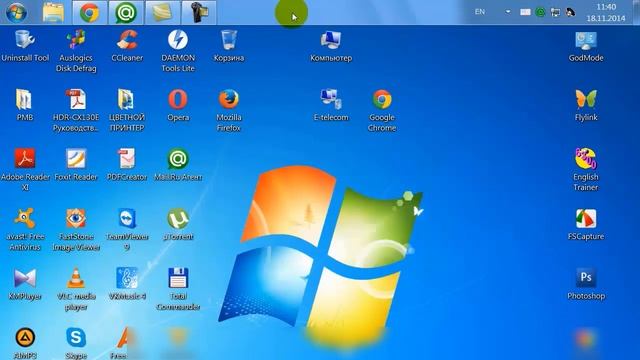Select the TeamViewer 9 desktop icon
Viewport: 640px width, 360px height.
[x=127, y=229]
